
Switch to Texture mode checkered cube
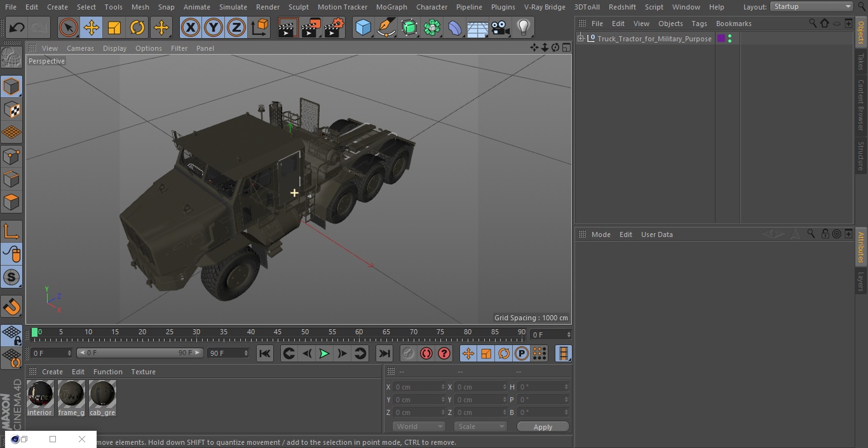click(x=11, y=110)
